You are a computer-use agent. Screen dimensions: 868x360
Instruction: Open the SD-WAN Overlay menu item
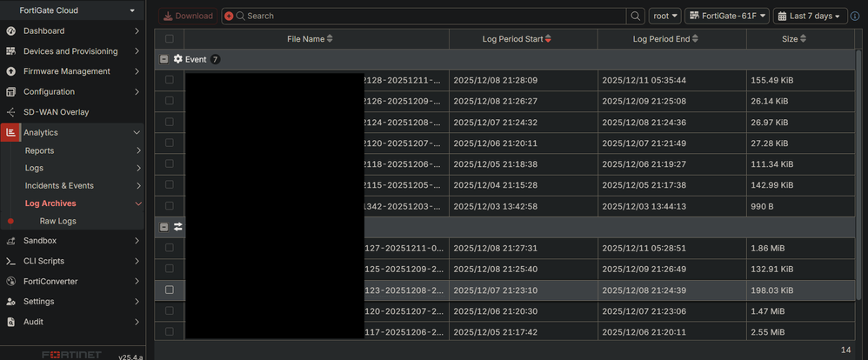(x=72, y=112)
